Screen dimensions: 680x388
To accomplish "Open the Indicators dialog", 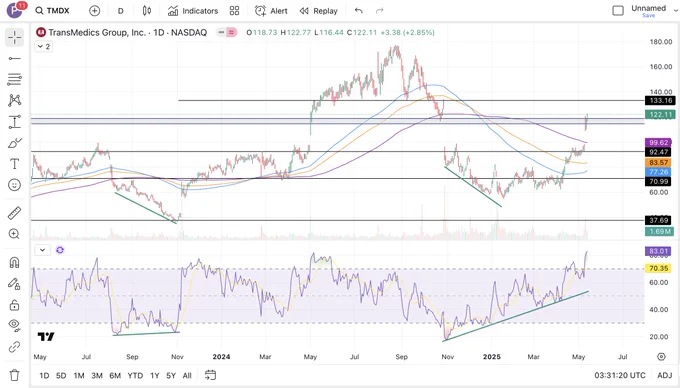I will click(193, 11).
